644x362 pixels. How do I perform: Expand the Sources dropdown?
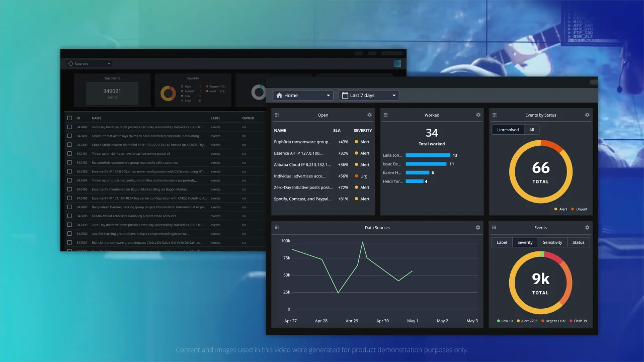click(90, 64)
